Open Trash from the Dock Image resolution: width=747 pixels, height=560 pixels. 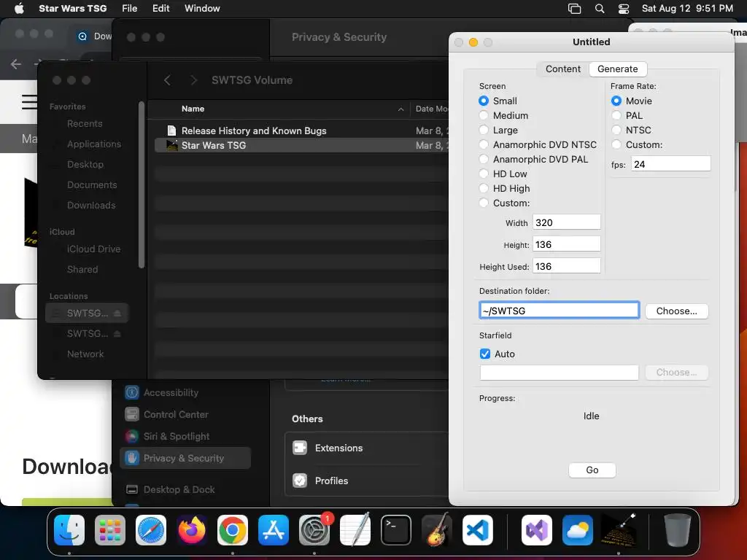pyautogui.click(x=678, y=530)
